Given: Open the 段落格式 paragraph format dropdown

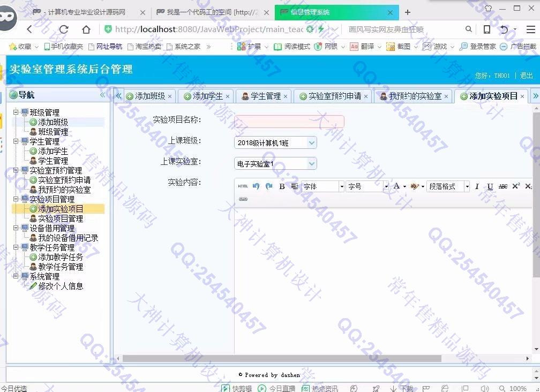Looking at the screenshot, I should click(448, 186).
